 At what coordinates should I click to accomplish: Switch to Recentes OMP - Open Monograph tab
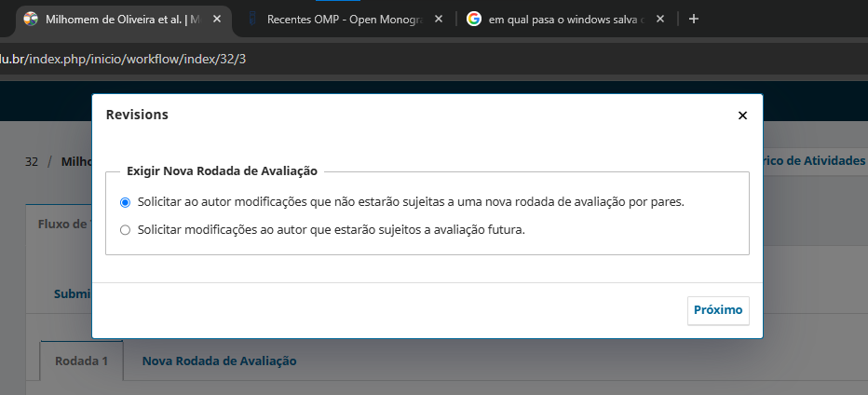(345, 19)
